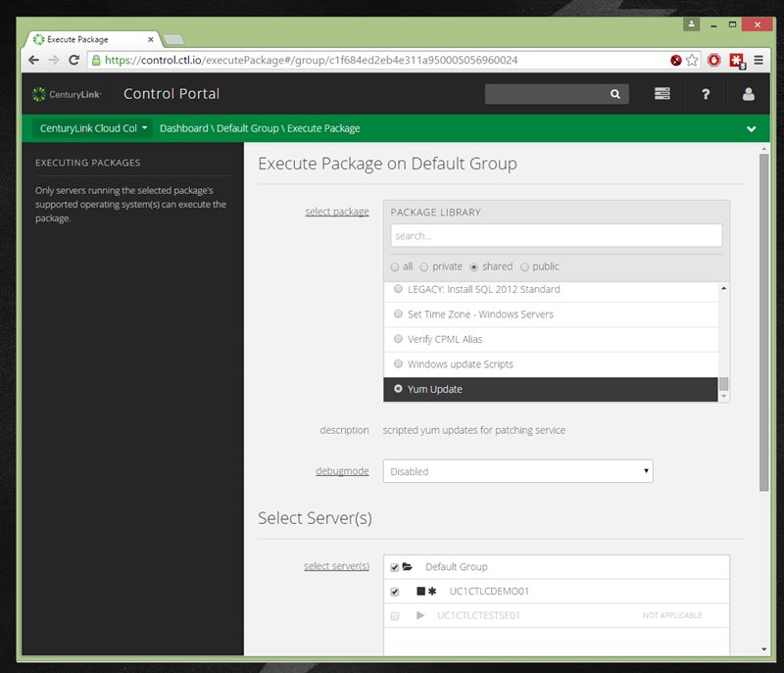Click the search magnifier icon
The height and width of the screenshot is (673, 784).
(x=615, y=94)
